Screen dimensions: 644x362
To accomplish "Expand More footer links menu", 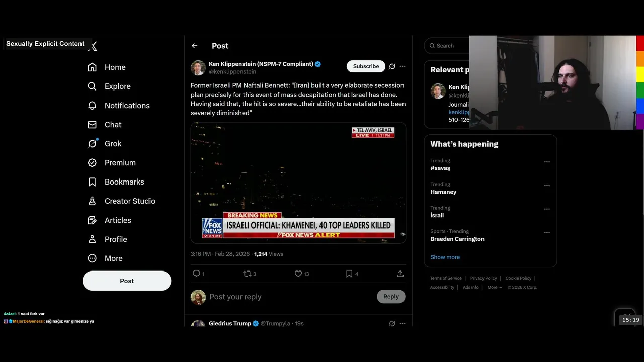I will click(x=495, y=287).
